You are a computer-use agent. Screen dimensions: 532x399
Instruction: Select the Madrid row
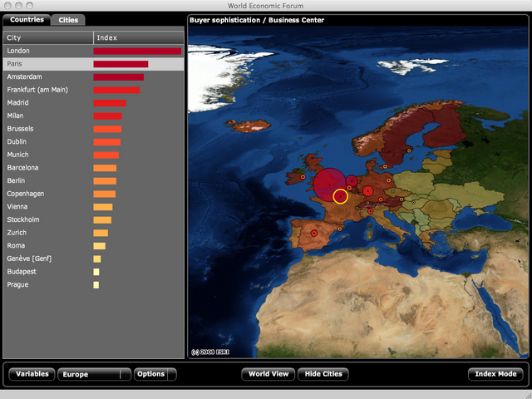(x=94, y=103)
